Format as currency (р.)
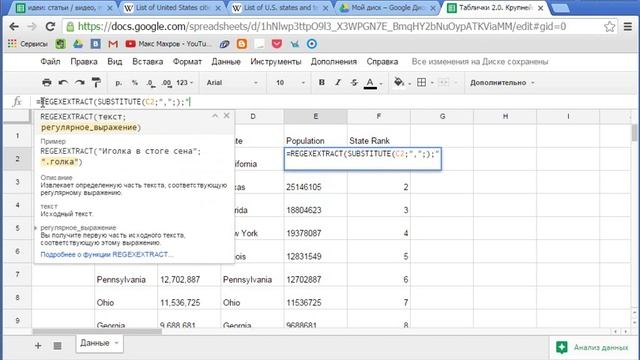 (x=118, y=82)
